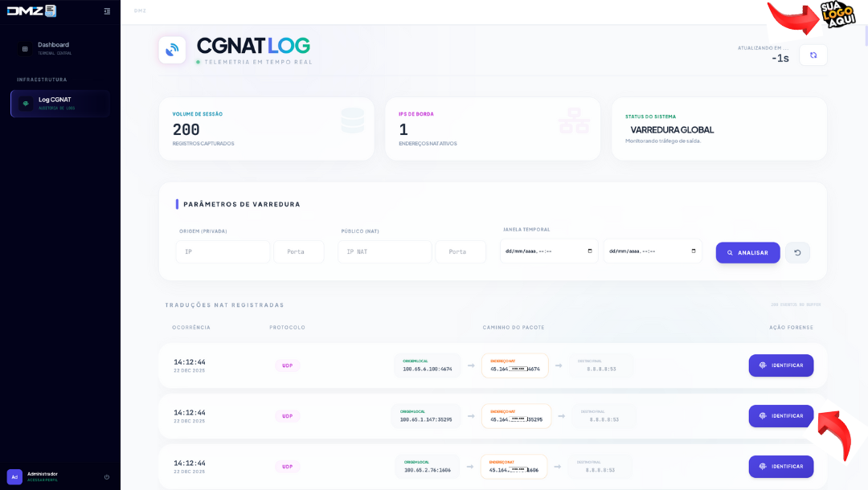Screen dimensions: 868x490
Task: Click the refresh icon beside the update timer
Action: coord(813,55)
